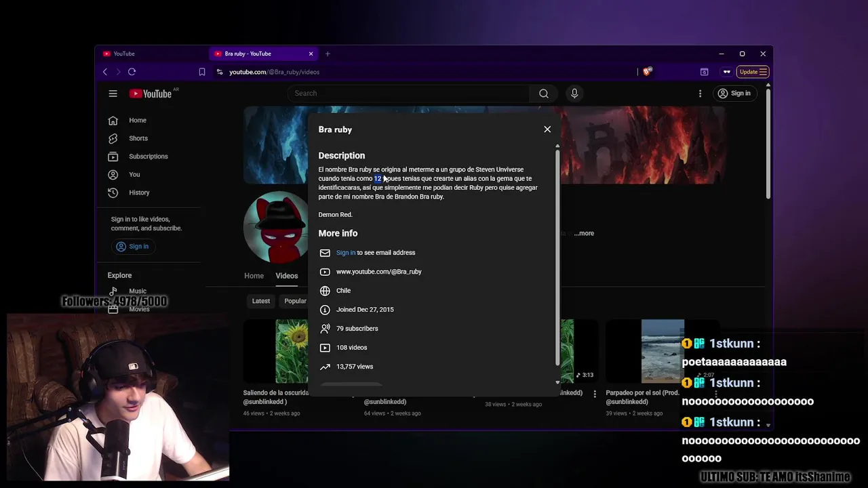Image resolution: width=868 pixels, height=488 pixels.
Task: Focus the YouTube Search field
Action: pyautogui.click(x=408, y=94)
